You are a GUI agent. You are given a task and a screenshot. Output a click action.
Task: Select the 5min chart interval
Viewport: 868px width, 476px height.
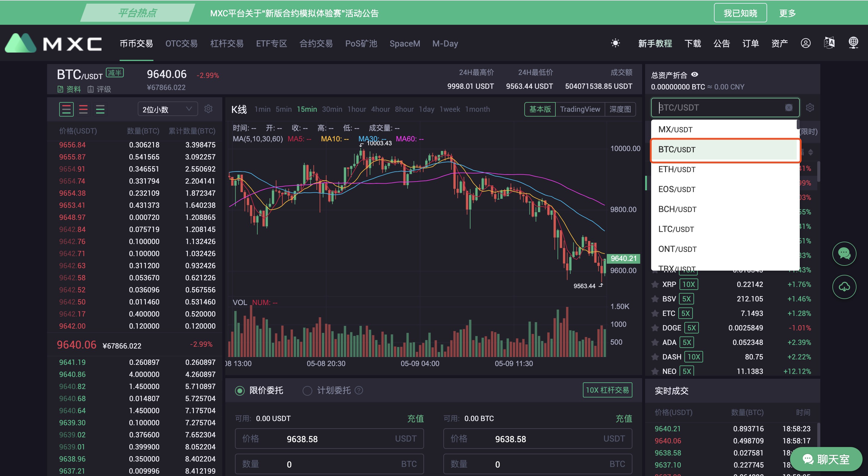point(283,109)
